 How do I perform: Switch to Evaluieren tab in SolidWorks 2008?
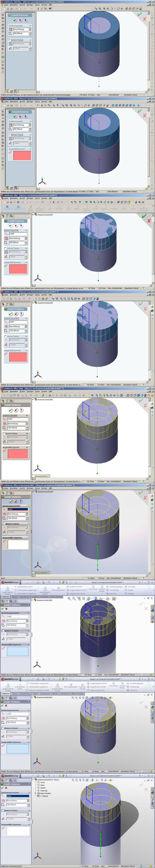point(35,597)
